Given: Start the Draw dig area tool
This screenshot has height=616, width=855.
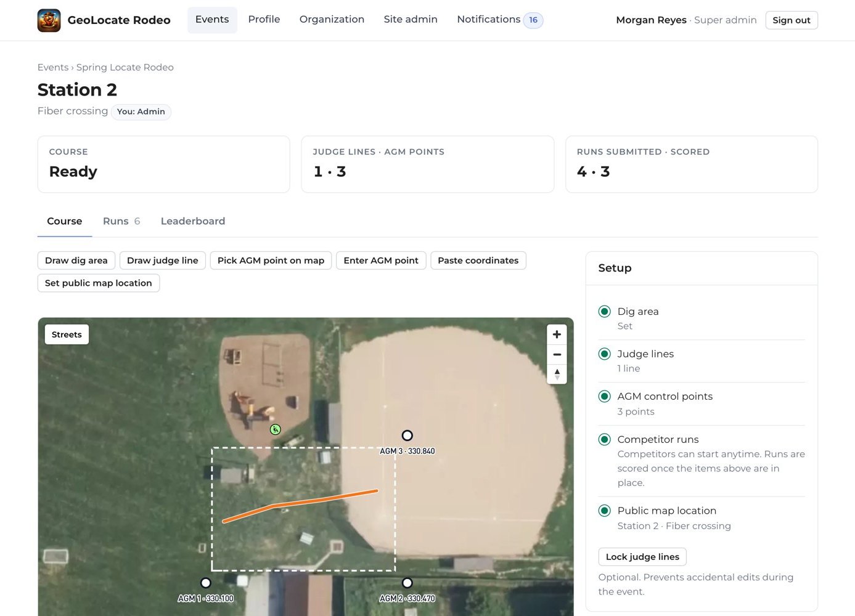Looking at the screenshot, I should (x=76, y=261).
